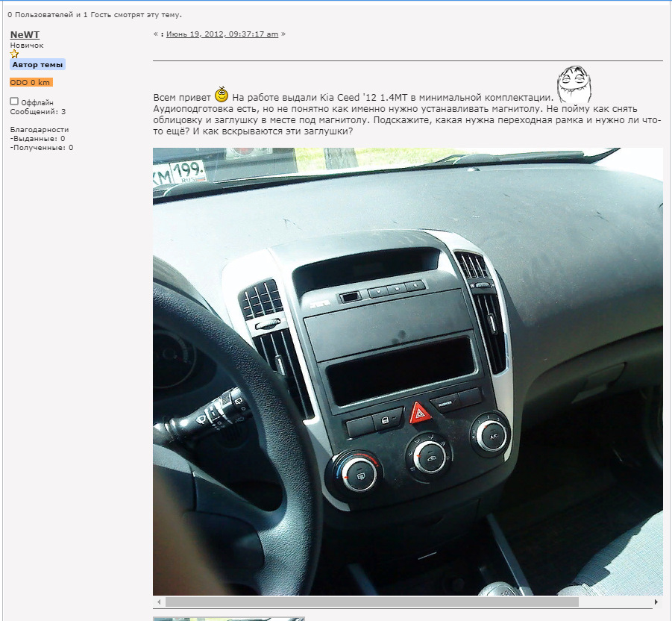Click the viewers line 0 Пользователей и 1 Гость
Screen dimensions: 672x621
pyautogui.click(x=95, y=15)
